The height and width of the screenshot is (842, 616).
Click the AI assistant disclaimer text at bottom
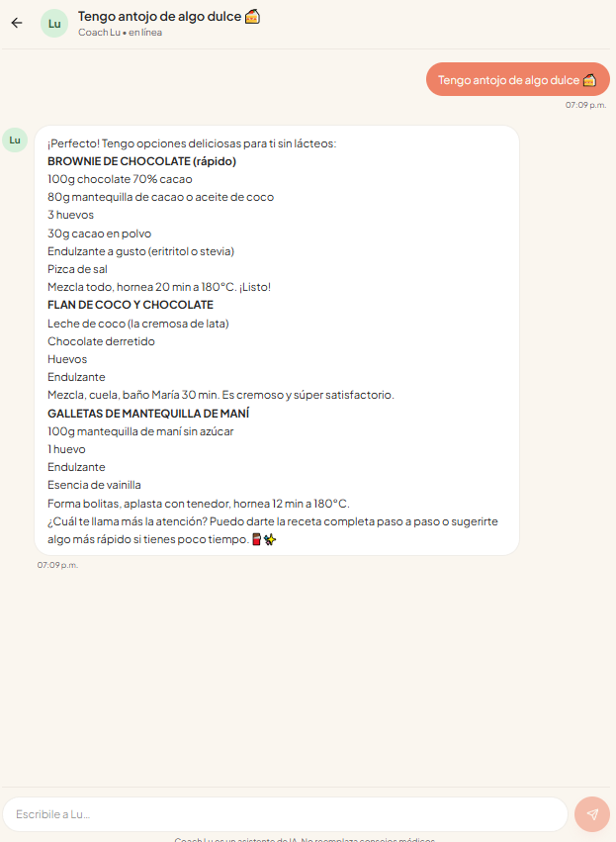pos(305,839)
